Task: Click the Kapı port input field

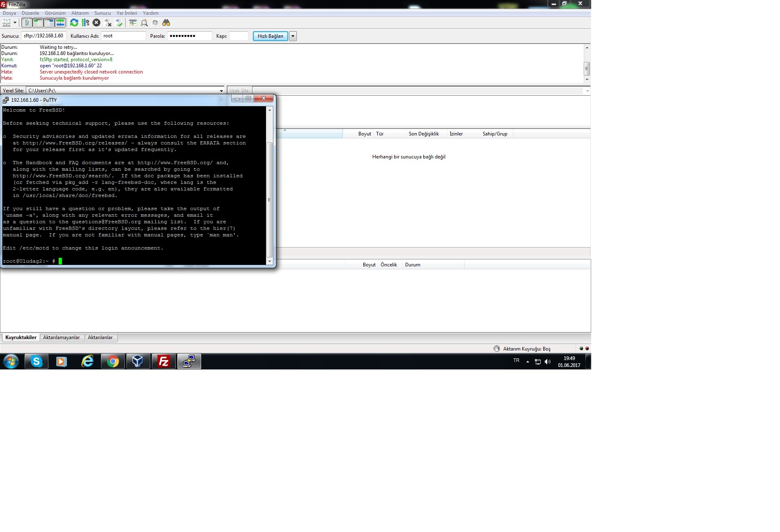Action: pos(239,36)
